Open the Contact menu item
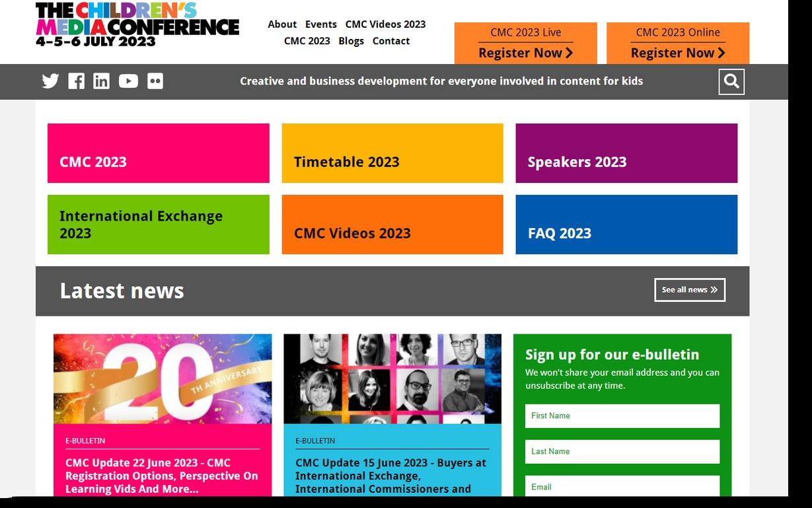 click(391, 41)
